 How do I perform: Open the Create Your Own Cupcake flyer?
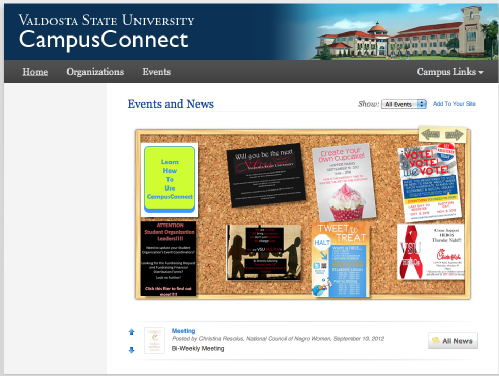click(344, 182)
